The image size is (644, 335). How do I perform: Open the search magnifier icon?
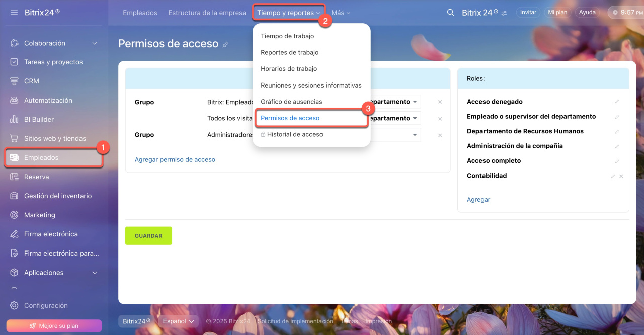(450, 13)
